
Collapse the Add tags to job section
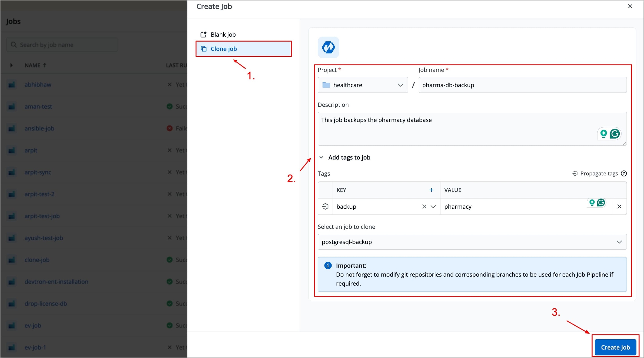[321, 157]
